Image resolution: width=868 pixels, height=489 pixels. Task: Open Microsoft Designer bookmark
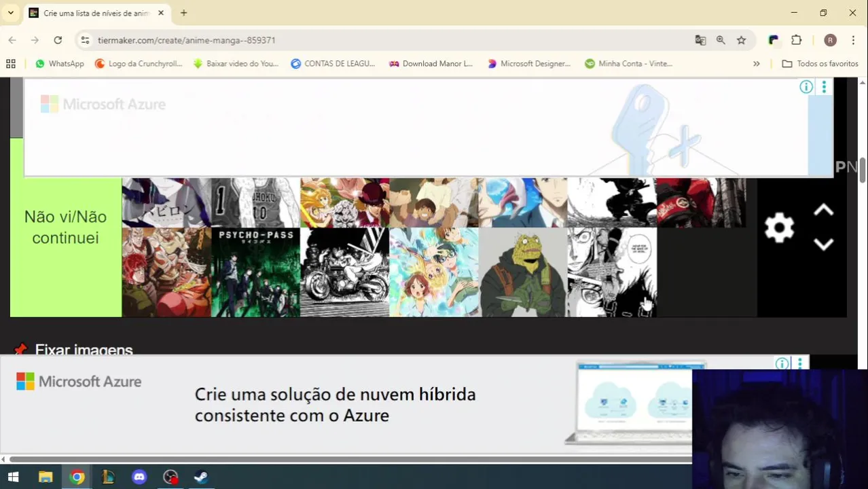coord(529,63)
